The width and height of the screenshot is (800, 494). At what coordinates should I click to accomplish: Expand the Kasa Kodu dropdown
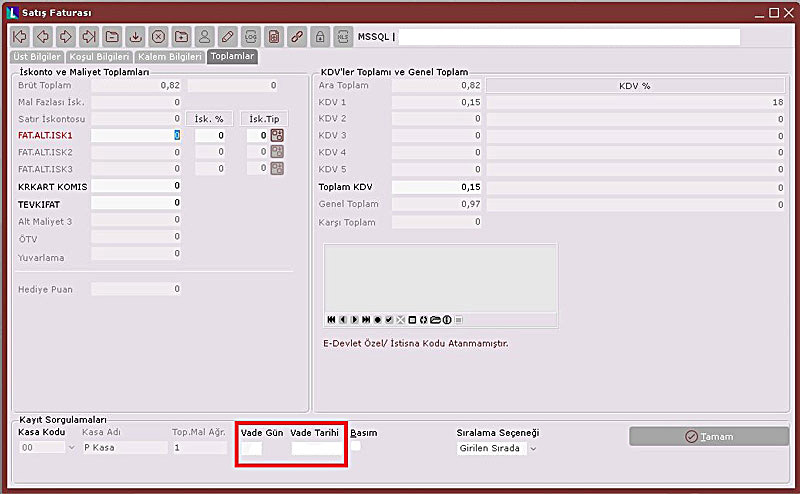click(70, 448)
